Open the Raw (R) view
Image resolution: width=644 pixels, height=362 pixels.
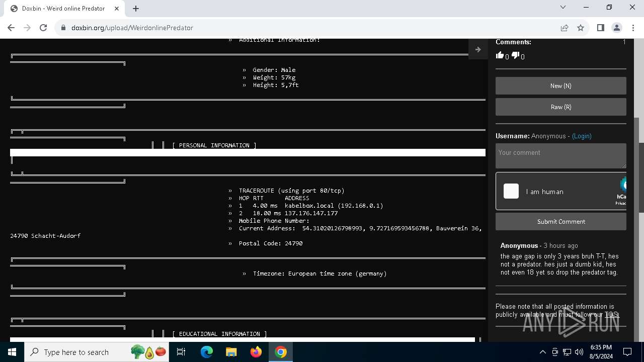click(560, 107)
